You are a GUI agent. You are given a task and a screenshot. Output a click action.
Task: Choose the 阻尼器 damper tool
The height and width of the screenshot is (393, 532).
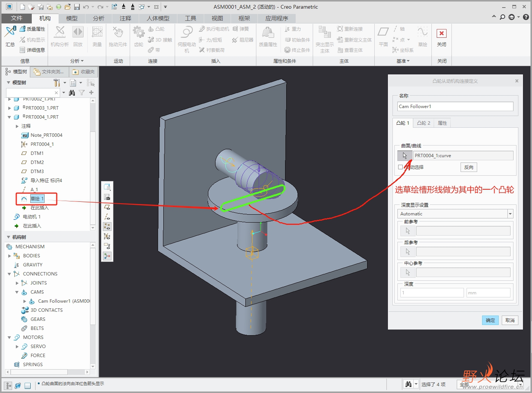pyautogui.click(x=242, y=40)
